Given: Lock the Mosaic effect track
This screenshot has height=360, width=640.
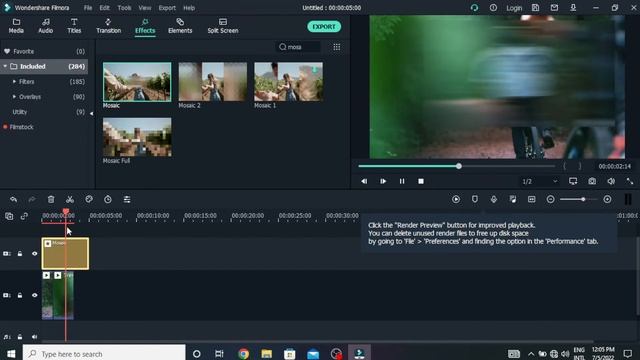Looking at the screenshot, I should click(x=20, y=253).
